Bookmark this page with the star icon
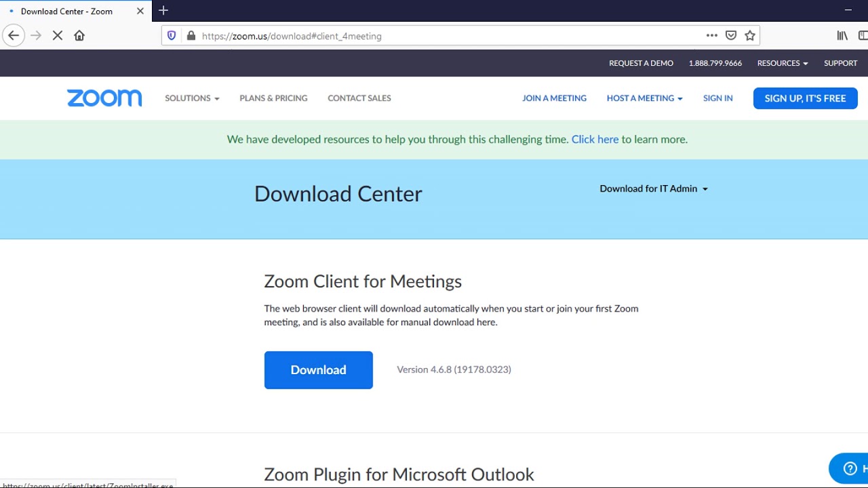Viewport: 868px width, 488px height. click(x=750, y=36)
